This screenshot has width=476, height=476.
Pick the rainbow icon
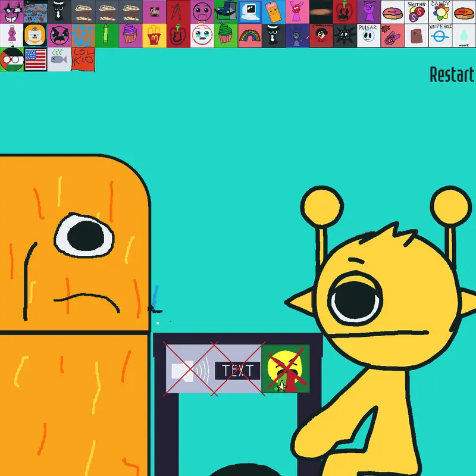coord(249,36)
